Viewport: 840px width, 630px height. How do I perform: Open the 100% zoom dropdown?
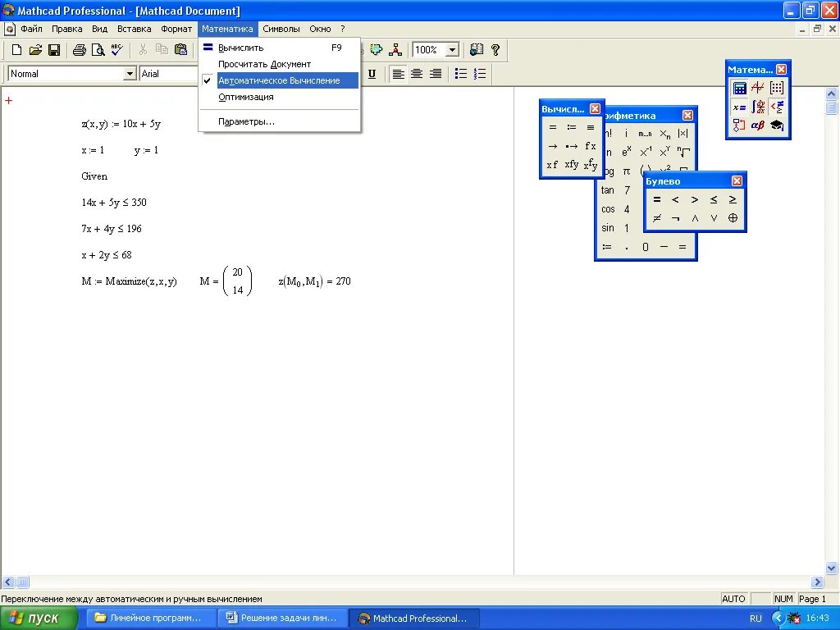point(452,50)
